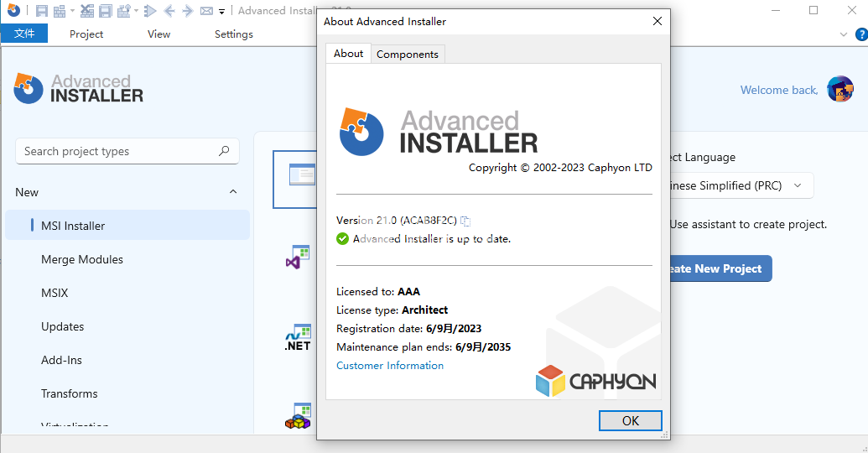Click the Cancel Build icon with X

point(87,11)
